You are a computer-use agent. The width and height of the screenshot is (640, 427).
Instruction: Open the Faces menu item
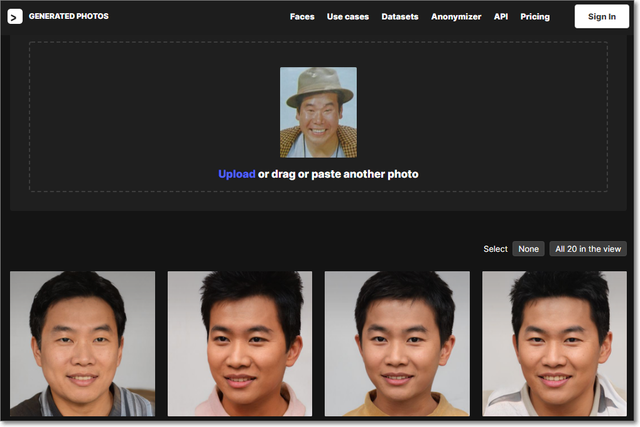click(302, 17)
